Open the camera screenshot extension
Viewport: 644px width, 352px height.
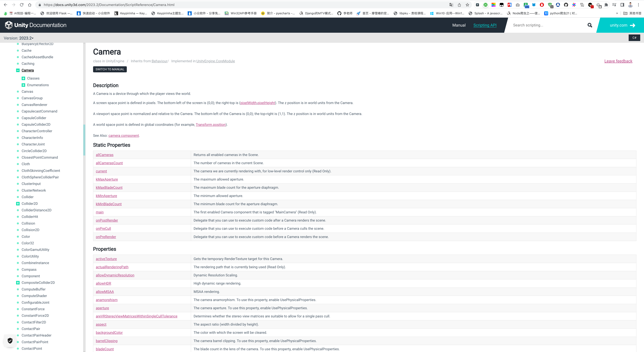point(518,5)
